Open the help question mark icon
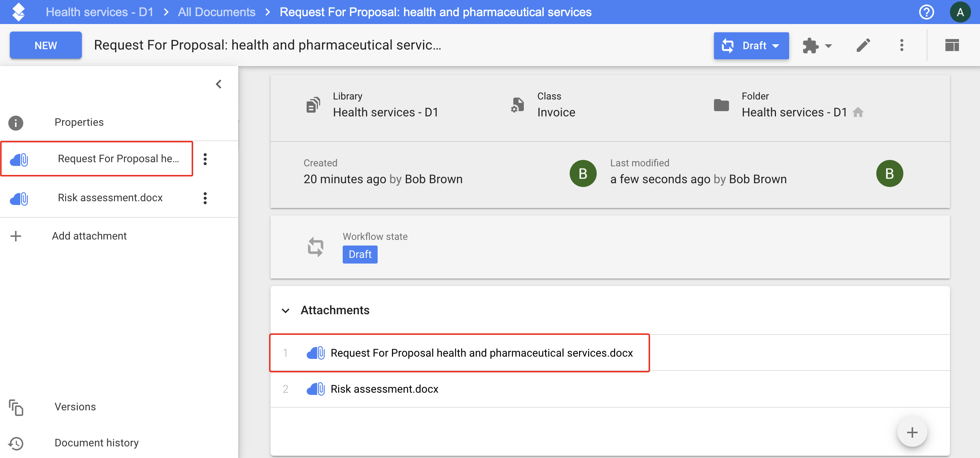Screen dimensions: 980x458 coord(926,12)
